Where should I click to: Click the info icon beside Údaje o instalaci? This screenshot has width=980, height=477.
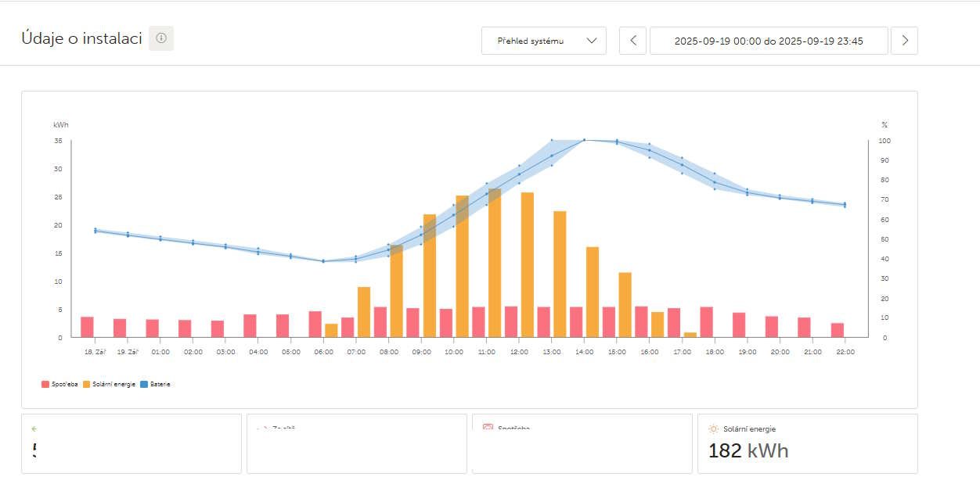pyautogui.click(x=161, y=38)
